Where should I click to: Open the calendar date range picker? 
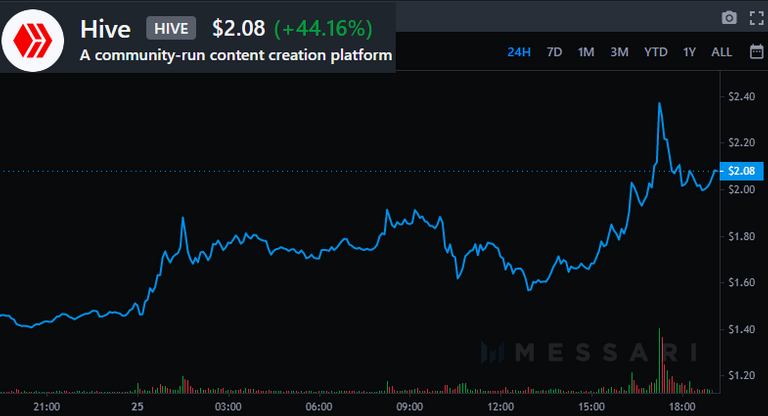point(757,51)
